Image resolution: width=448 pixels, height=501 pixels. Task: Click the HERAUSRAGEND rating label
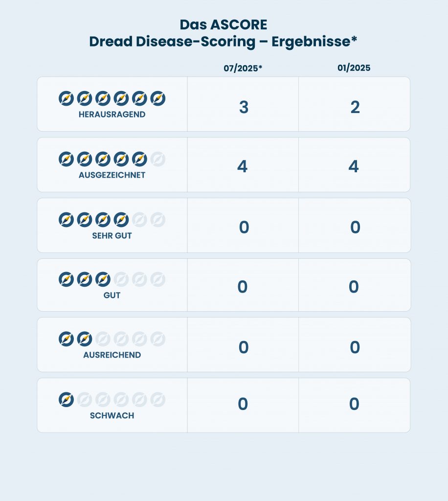point(112,114)
